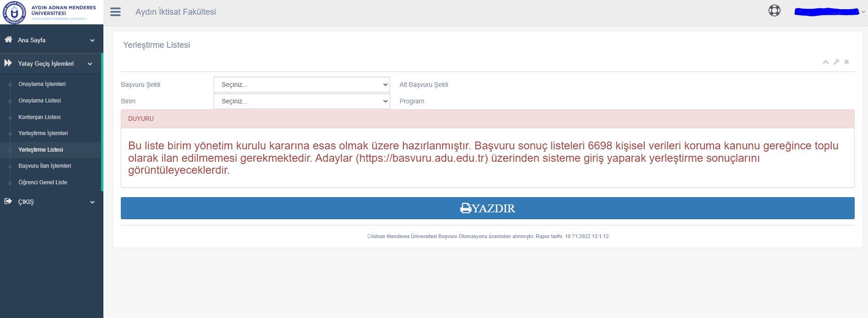Screen dimensions: 868x318
Task: Click the hamburger menu icon
Action: [115, 12]
